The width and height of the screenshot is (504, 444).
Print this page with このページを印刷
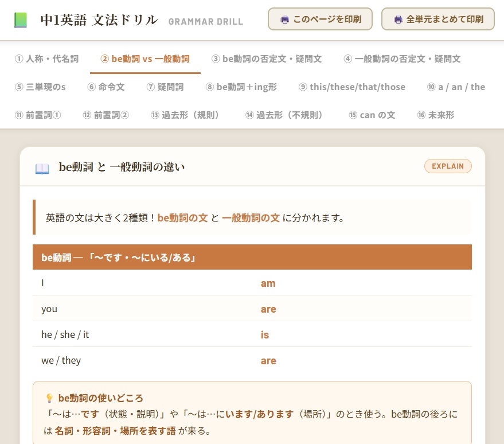320,20
